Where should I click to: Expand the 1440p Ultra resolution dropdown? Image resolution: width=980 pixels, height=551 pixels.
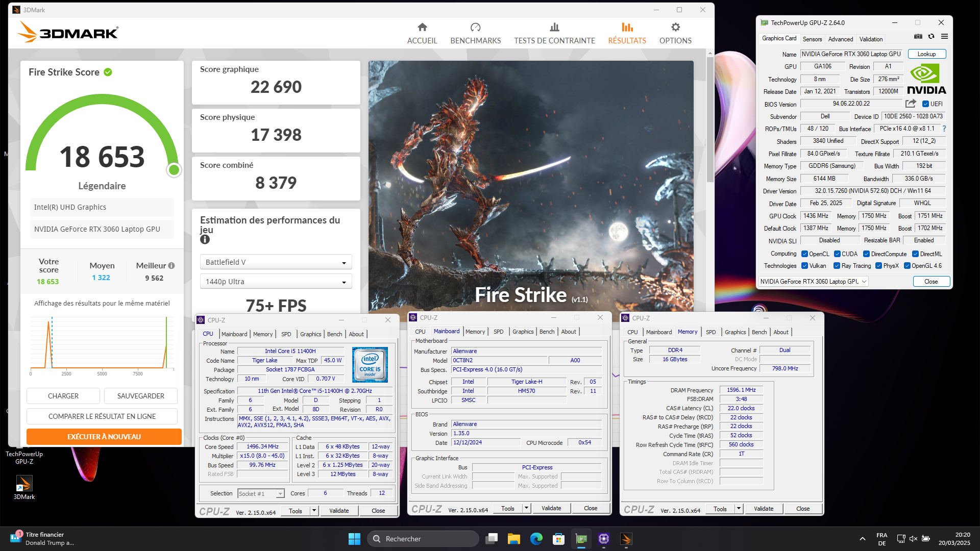coord(276,282)
